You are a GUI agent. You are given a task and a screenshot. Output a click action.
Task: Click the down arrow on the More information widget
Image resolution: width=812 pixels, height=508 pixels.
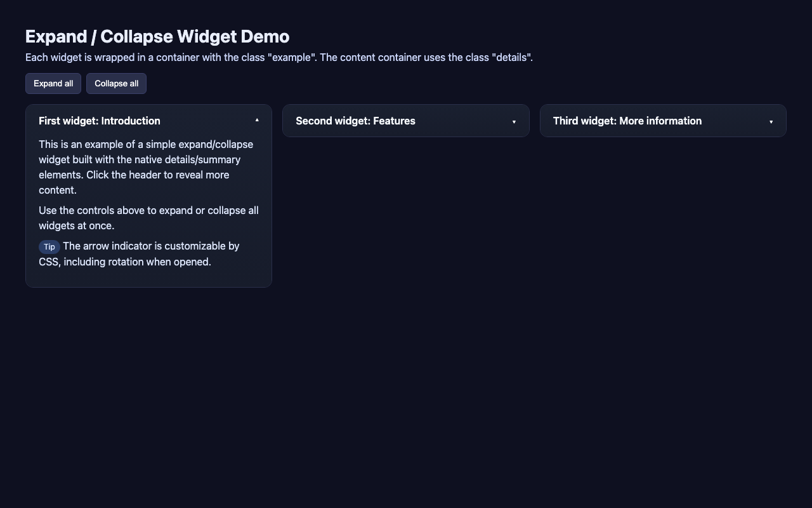point(771,121)
